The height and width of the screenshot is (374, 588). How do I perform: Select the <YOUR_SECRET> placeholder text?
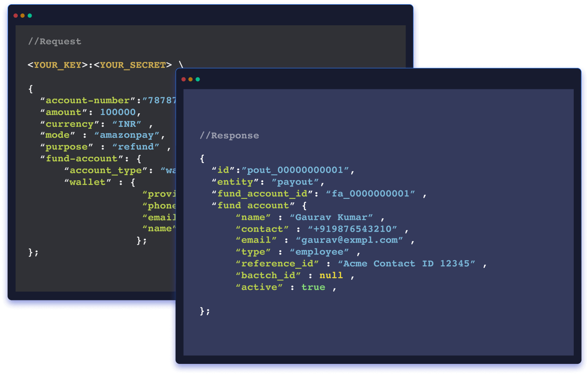[133, 65]
